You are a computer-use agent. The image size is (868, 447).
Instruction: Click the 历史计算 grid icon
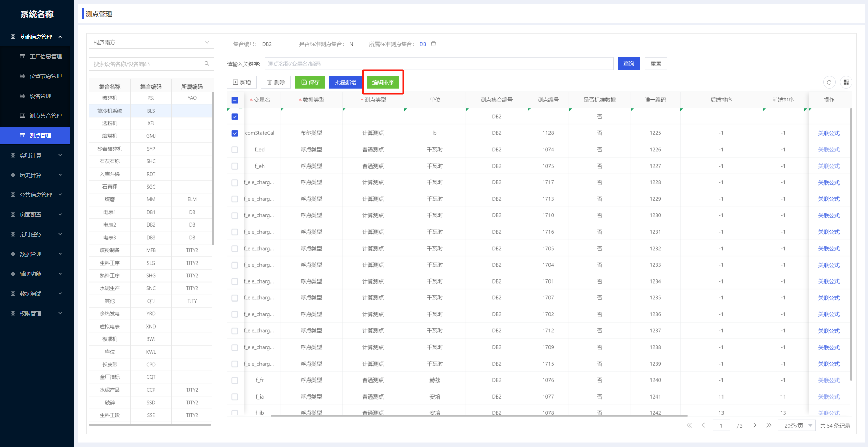13,175
